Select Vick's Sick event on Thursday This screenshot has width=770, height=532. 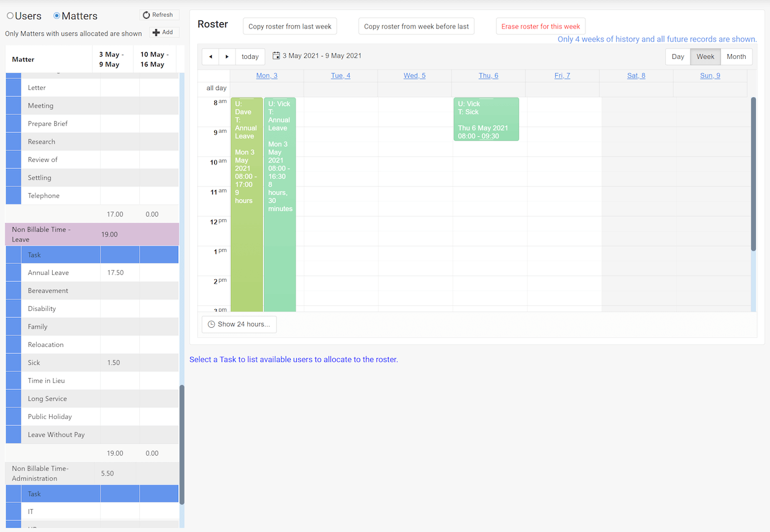(486, 119)
